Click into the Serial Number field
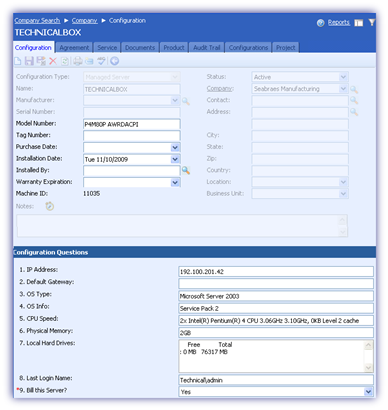This screenshot has width=388, height=410. (132, 112)
